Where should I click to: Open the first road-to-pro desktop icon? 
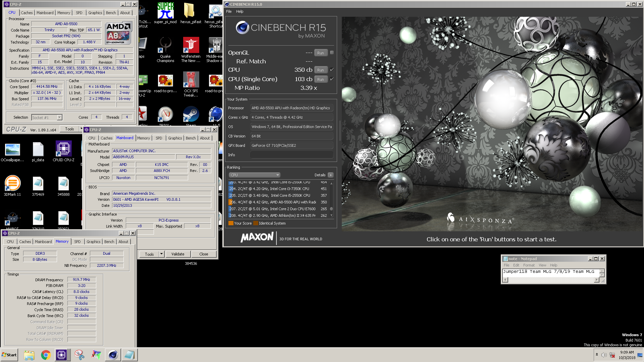(x=165, y=84)
